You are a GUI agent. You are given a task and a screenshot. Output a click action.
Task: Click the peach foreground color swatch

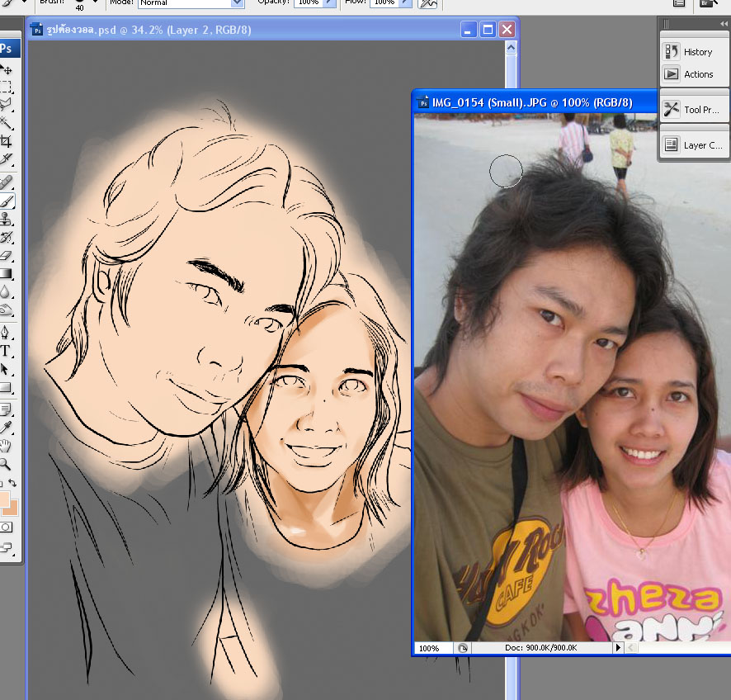4,500
